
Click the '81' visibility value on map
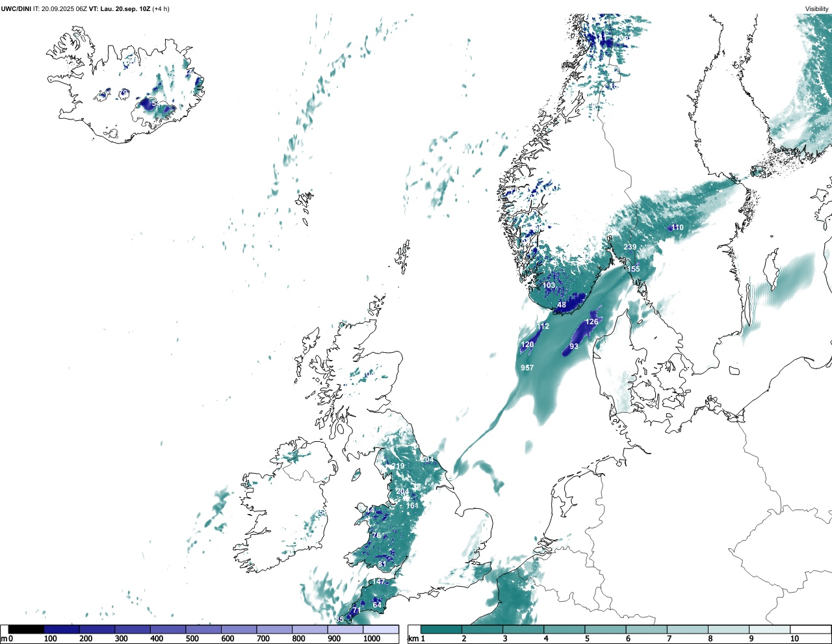[382, 564]
